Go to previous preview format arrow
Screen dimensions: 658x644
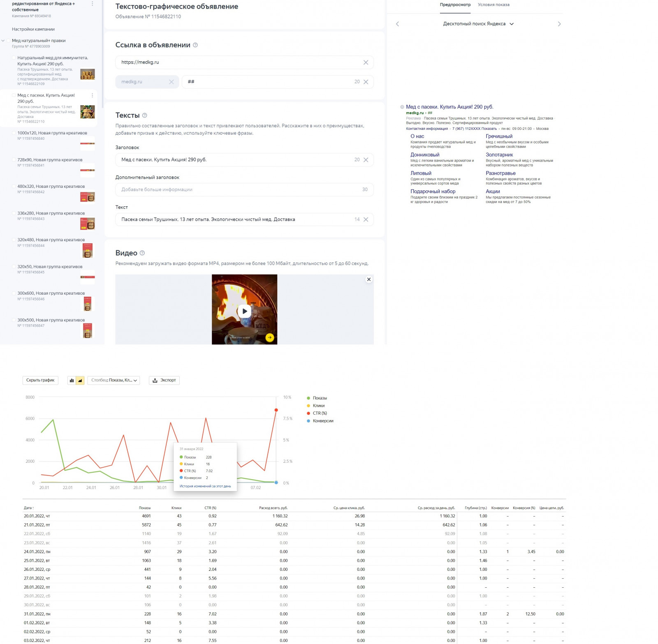[397, 24]
